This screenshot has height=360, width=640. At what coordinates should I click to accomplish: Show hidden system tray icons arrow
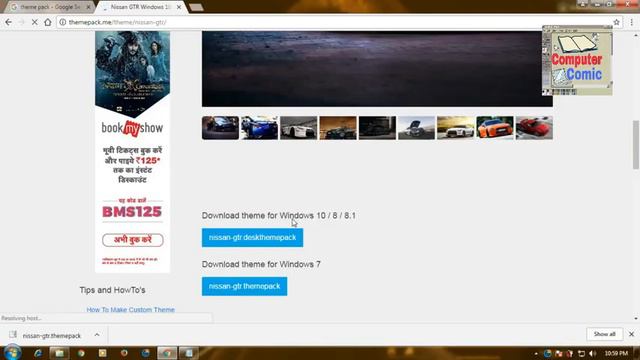point(536,354)
